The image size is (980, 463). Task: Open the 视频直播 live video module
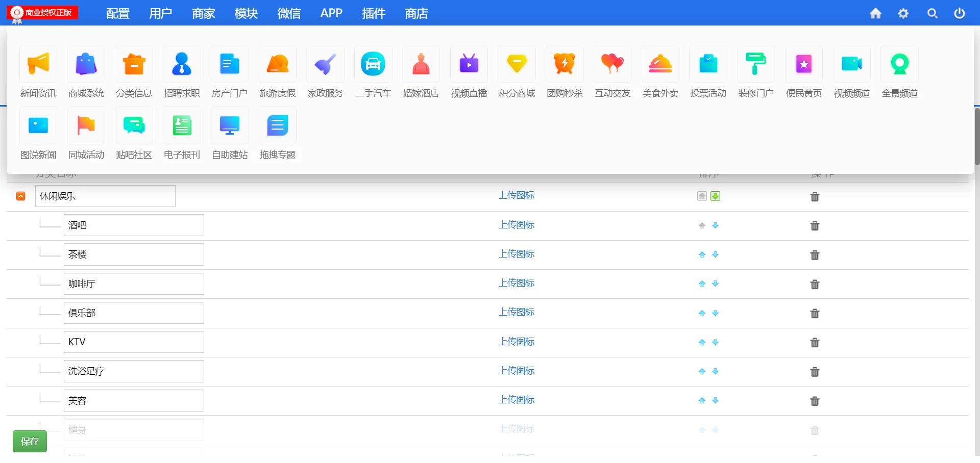469,64
